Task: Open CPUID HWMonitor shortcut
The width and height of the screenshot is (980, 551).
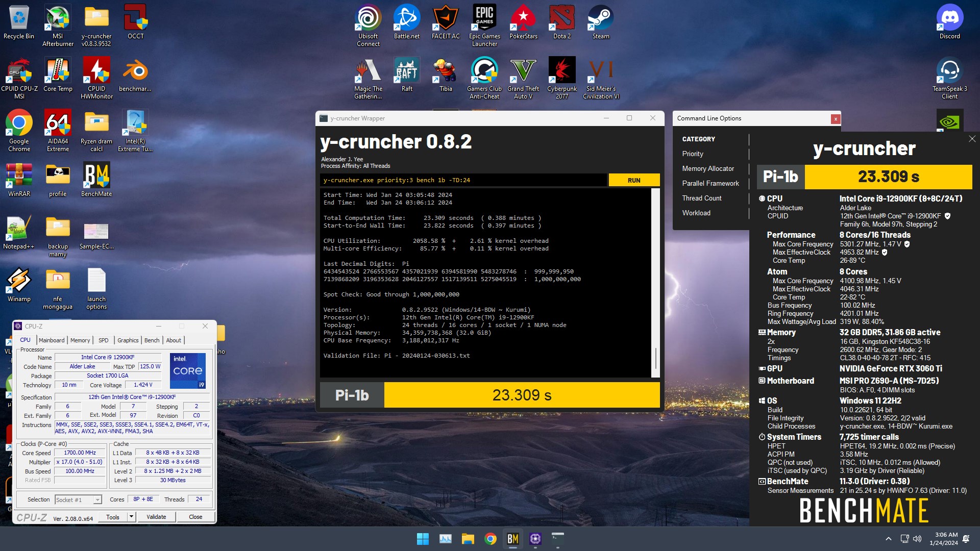Action: pyautogui.click(x=96, y=78)
